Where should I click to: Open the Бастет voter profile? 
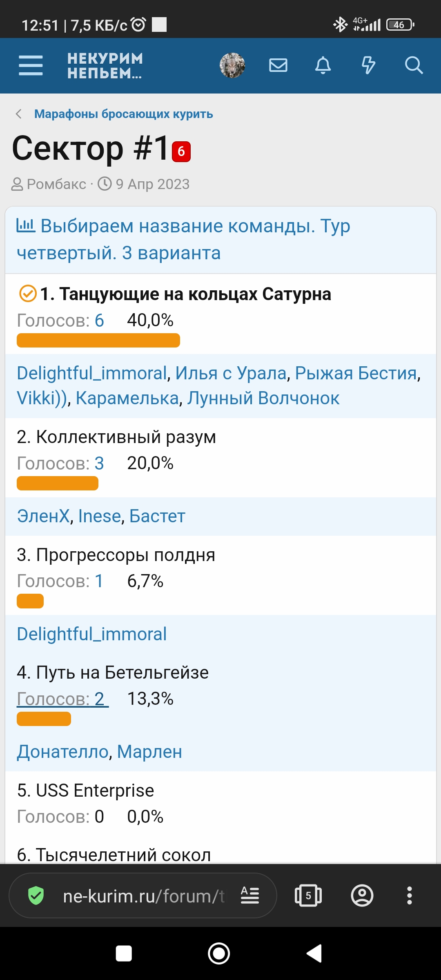point(157,516)
